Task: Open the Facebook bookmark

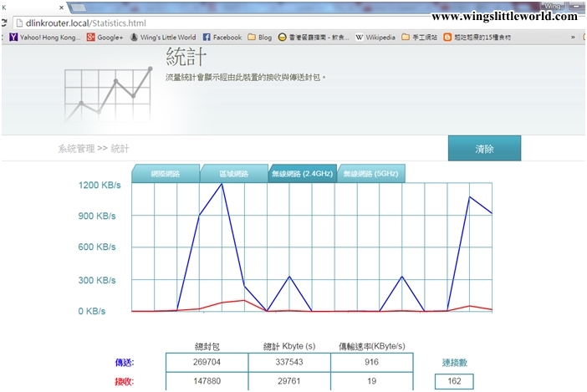Action: (222, 38)
